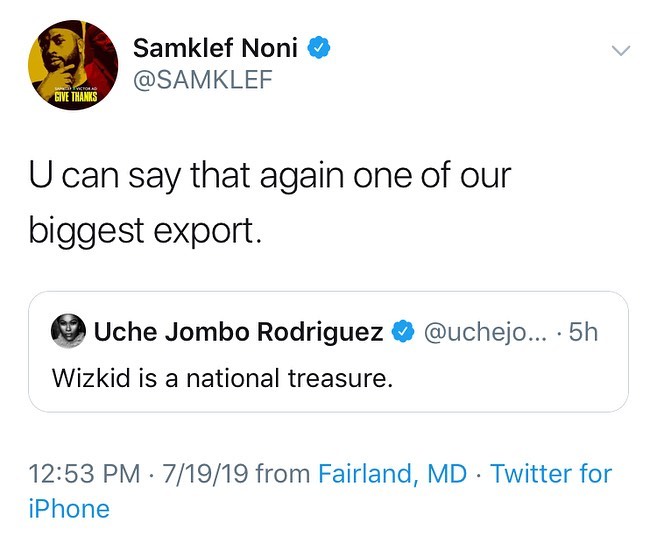Click verified badge beside Samklef Noni
Viewport: 657px width, 536px height.
(x=320, y=47)
